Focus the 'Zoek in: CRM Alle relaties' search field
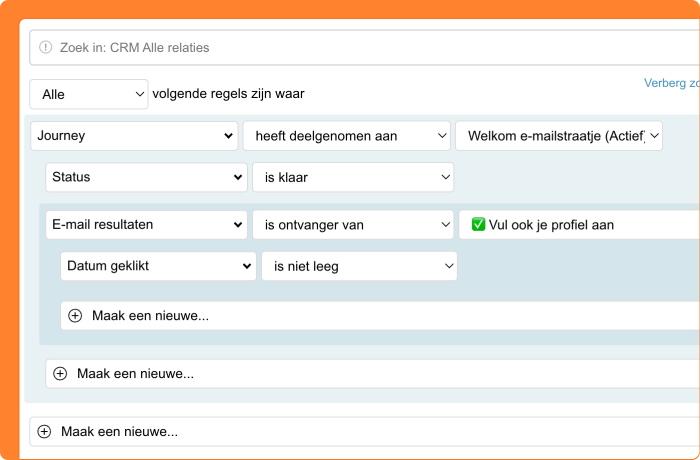Screen dimensions: 700x460 [x=364, y=47]
